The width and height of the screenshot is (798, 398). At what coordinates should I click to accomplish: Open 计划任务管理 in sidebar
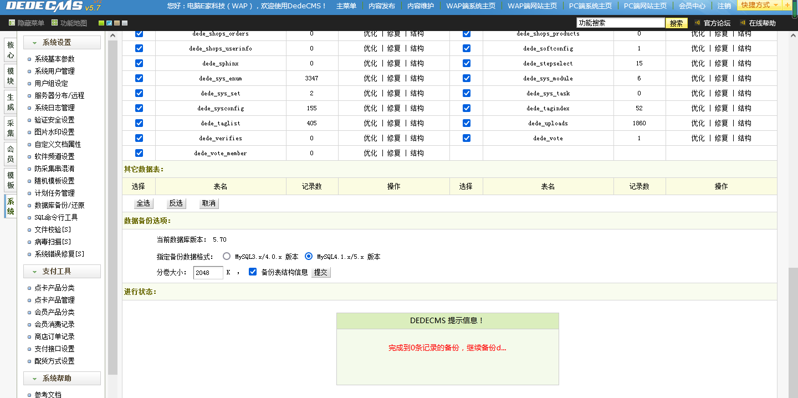click(54, 193)
